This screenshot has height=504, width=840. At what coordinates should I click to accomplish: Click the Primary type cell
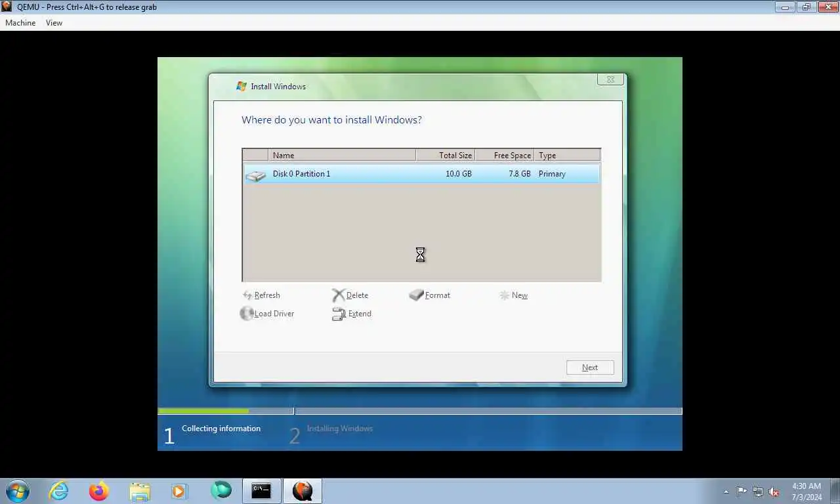552,174
